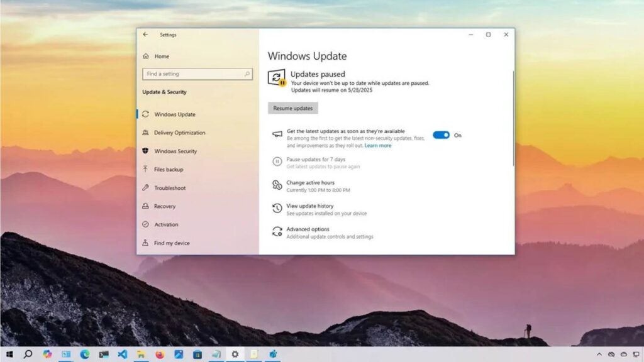The height and width of the screenshot is (362, 644).
Task: Click the Home icon in Settings sidebar
Action: (x=146, y=57)
